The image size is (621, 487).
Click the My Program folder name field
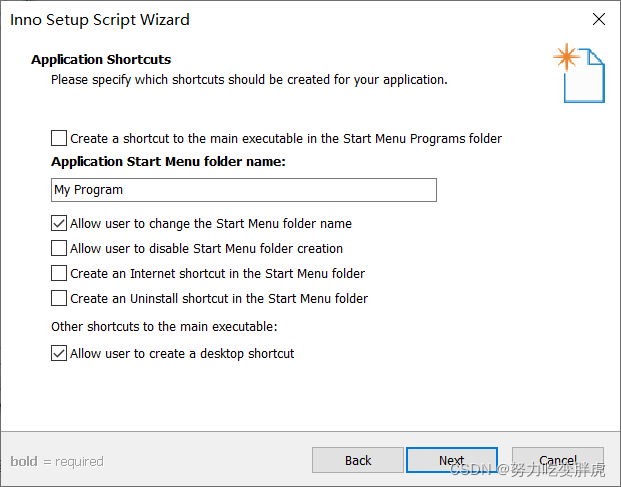244,190
